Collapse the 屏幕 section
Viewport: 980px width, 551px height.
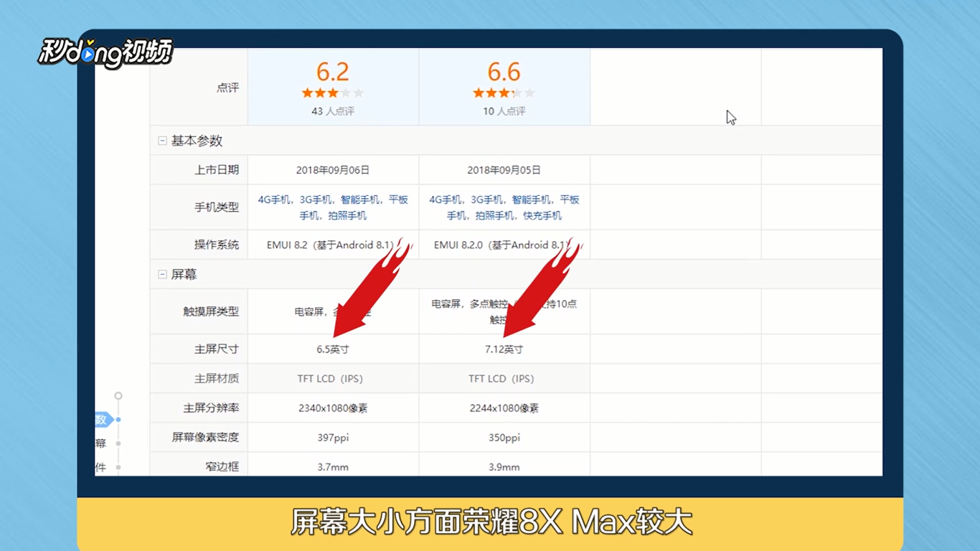[x=162, y=274]
